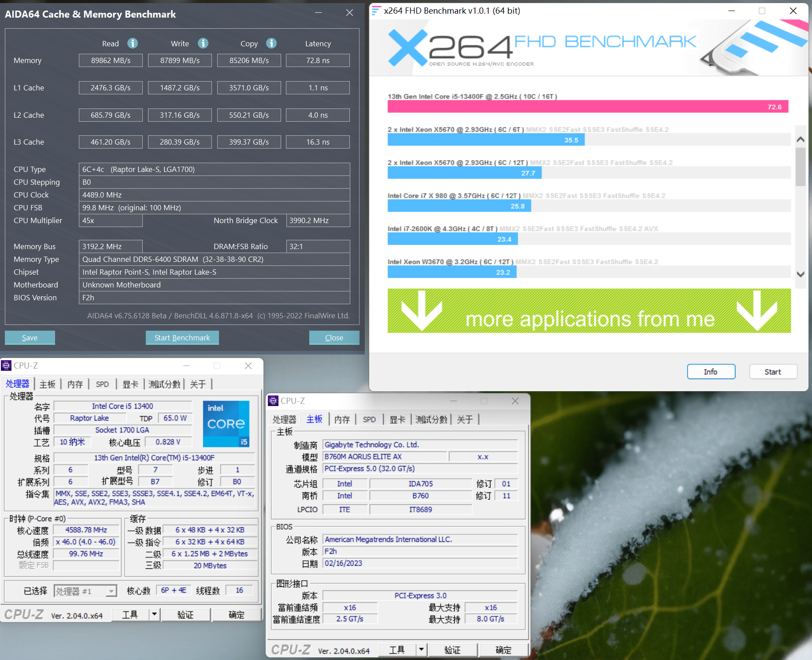
Task: Click the 倍频 x 46.0 multiplier field
Action: (x=86, y=542)
